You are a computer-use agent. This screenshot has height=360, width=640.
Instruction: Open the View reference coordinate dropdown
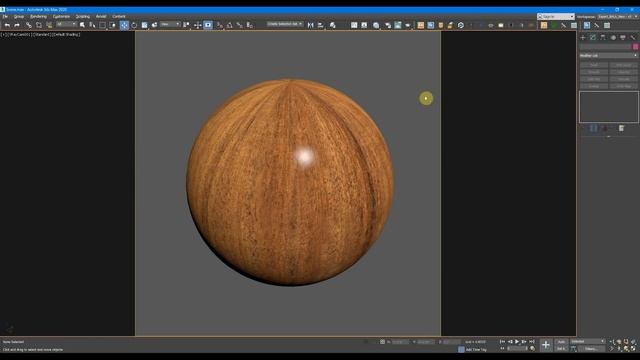pos(170,24)
